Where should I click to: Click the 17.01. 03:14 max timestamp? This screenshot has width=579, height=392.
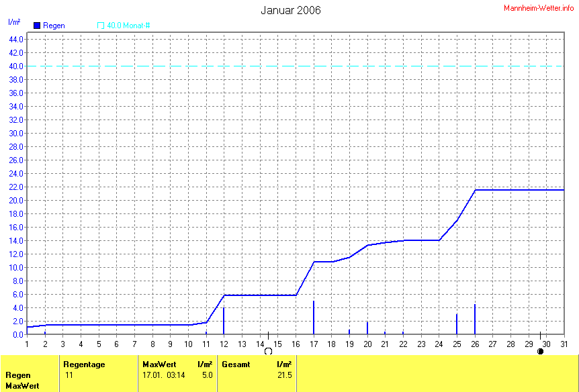[x=163, y=375]
